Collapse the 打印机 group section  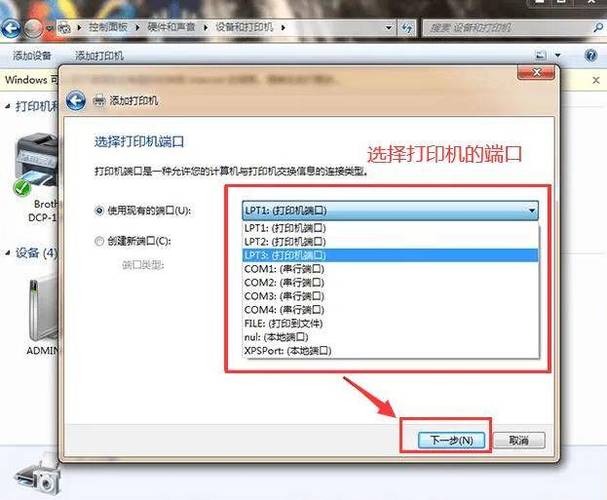[x=8, y=106]
